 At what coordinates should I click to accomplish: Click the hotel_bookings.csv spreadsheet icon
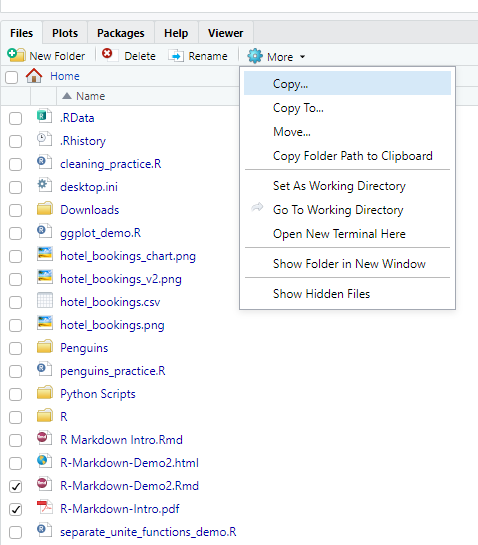(45, 300)
